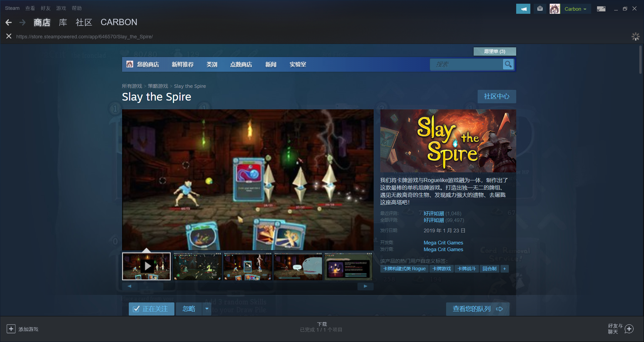Switch to the 商店 store tab
The image size is (644, 342).
(x=42, y=22)
